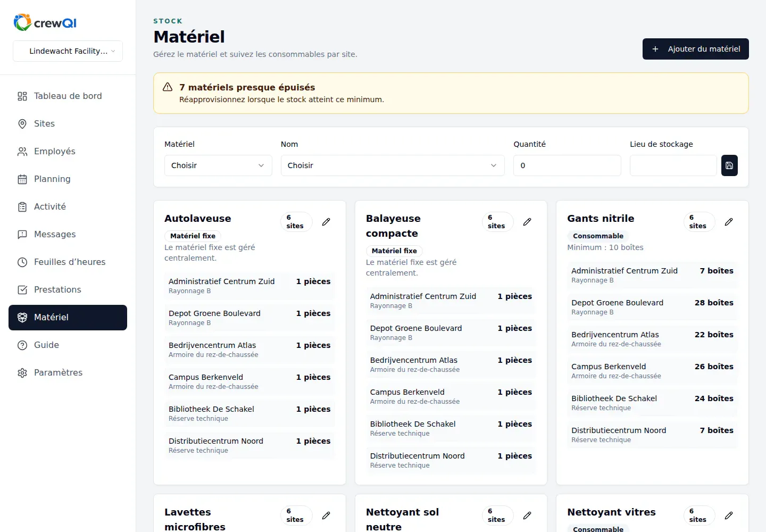
Task: Edit the Balayeuse compacte card
Action: 527,222
